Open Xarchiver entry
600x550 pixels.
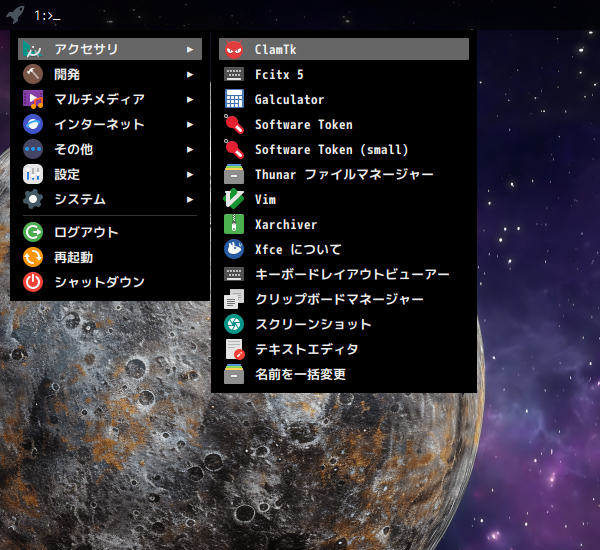(344, 224)
